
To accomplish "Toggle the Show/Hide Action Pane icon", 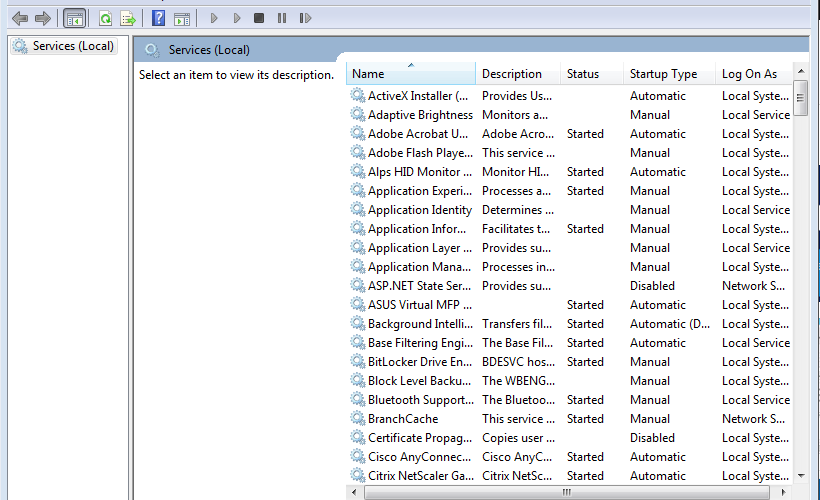I will (x=182, y=19).
